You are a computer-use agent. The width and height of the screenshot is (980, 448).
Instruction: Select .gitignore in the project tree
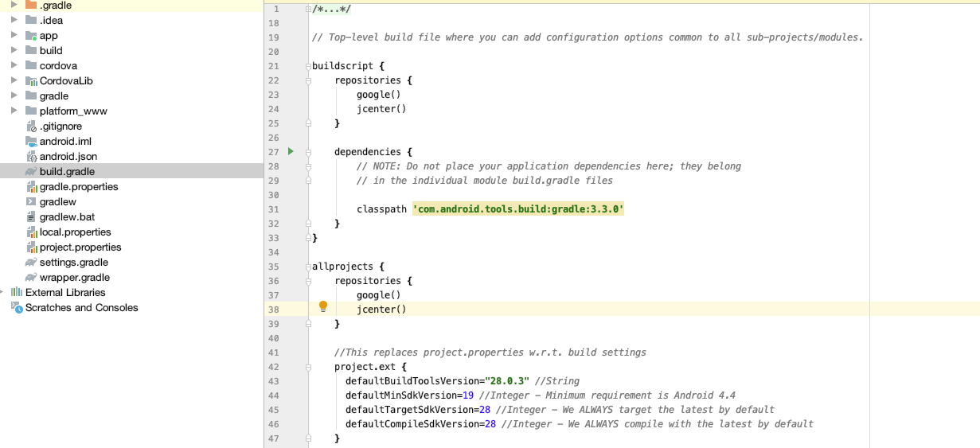pyautogui.click(x=61, y=126)
